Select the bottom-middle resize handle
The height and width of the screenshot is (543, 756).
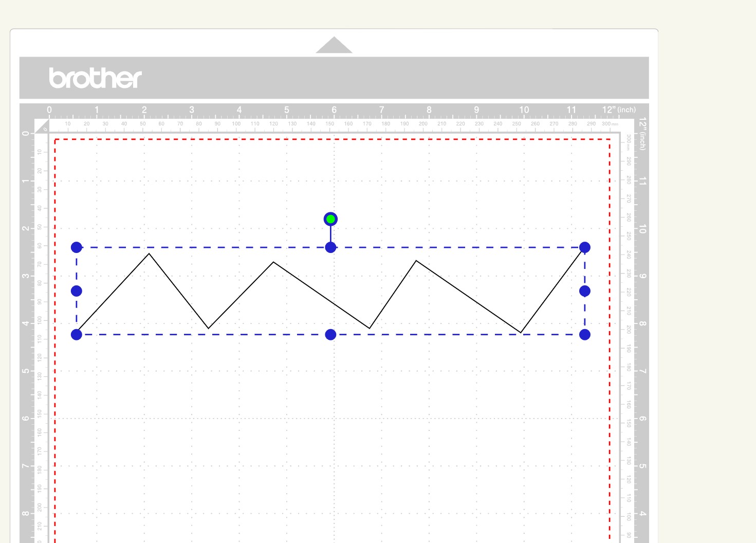click(x=330, y=334)
